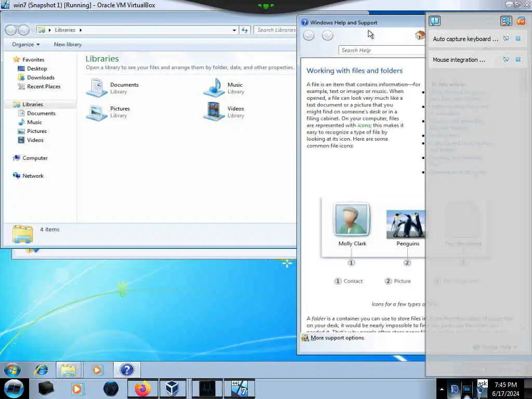Open the 'icons' glossary link in Help
532x399 pixels.
click(x=364, y=125)
